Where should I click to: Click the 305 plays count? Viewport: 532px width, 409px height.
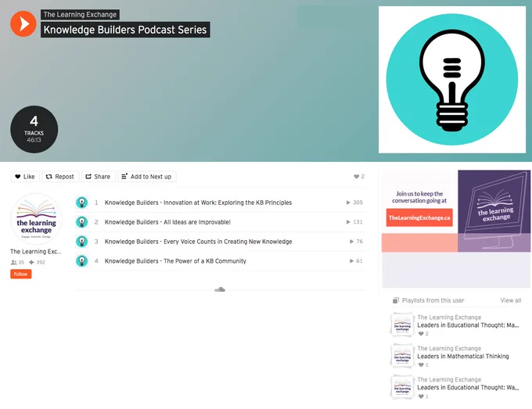pos(354,203)
